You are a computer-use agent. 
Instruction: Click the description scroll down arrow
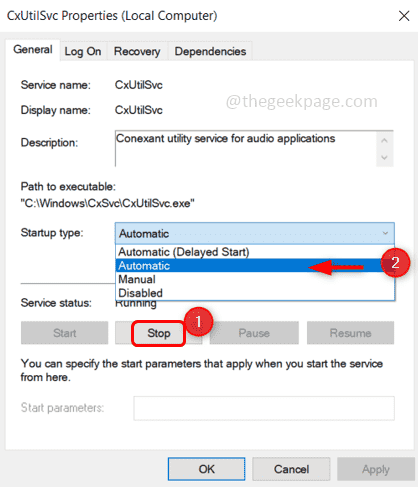[x=384, y=157]
